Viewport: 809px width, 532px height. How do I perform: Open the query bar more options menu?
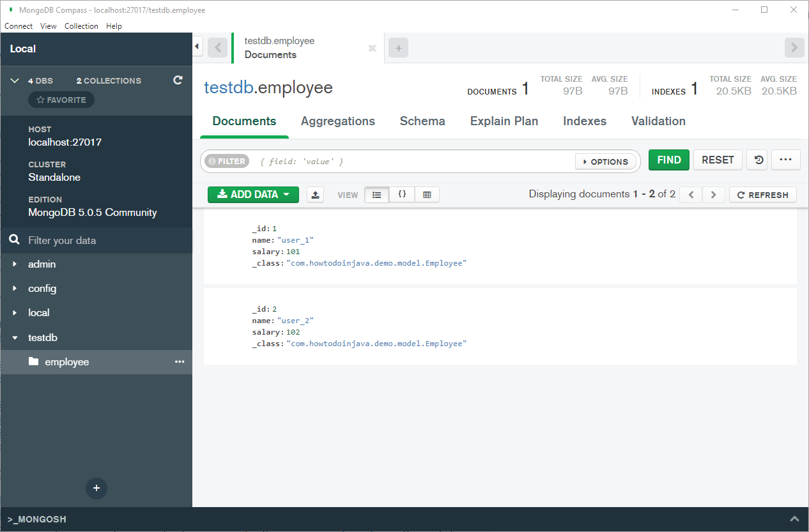point(785,160)
